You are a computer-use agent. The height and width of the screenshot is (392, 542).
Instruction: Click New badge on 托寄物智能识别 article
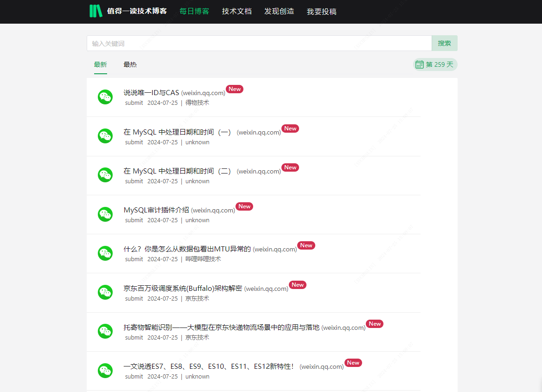375,324
